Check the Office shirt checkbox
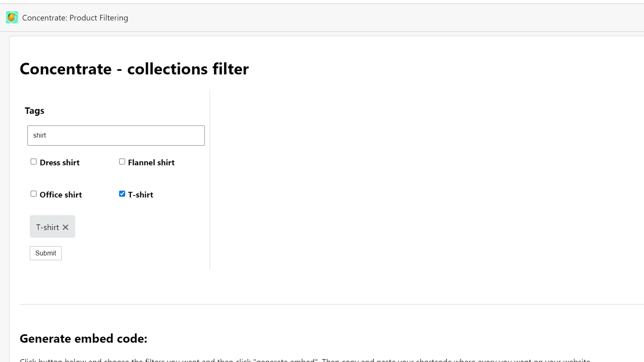The image size is (644, 362). [x=33, y=194]
